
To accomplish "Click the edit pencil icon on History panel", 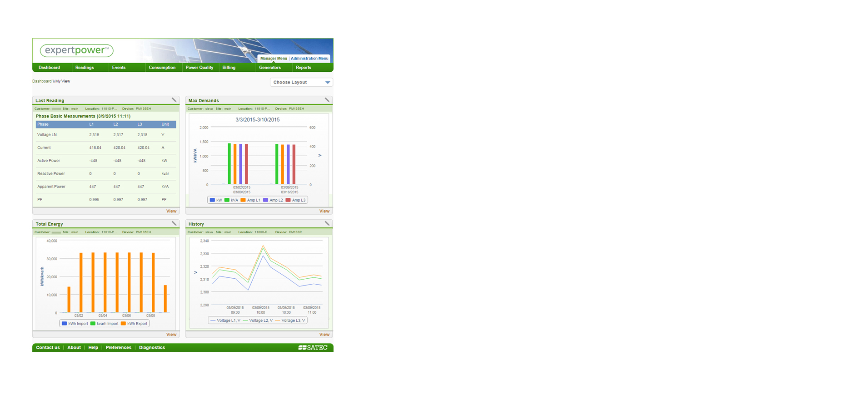I will tap(327, 223).
